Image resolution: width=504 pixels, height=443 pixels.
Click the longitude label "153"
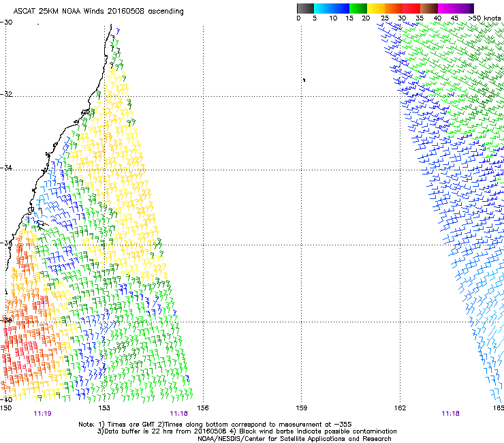tap(104, 408)
